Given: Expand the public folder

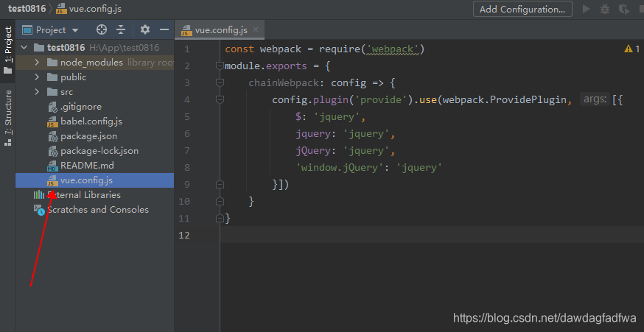Looking at the screenshot, I should tap(37, 77).
